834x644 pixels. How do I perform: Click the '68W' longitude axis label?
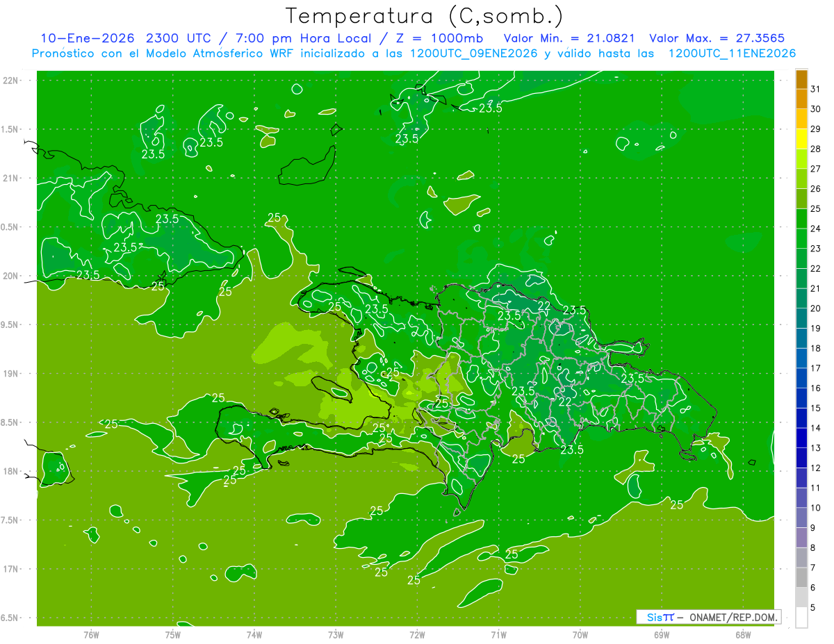point(742,634)
